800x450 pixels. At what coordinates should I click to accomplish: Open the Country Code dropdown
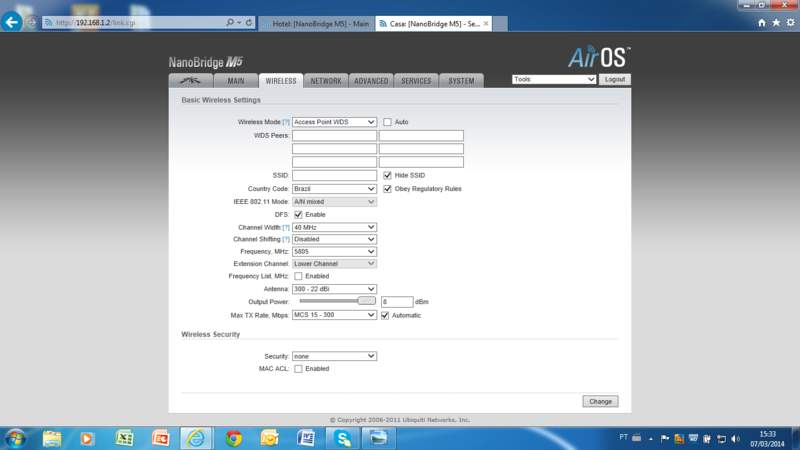(334, 189)
